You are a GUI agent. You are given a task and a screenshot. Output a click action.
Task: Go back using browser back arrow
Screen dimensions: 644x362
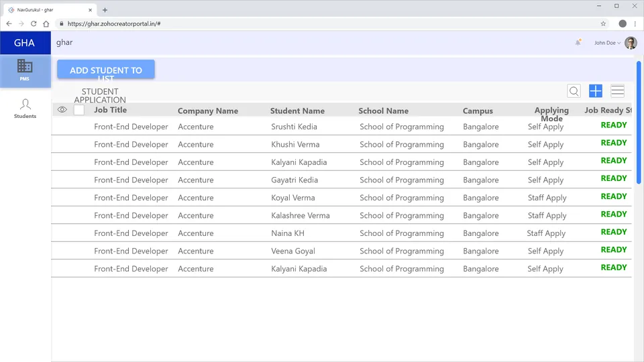[9, 24]
